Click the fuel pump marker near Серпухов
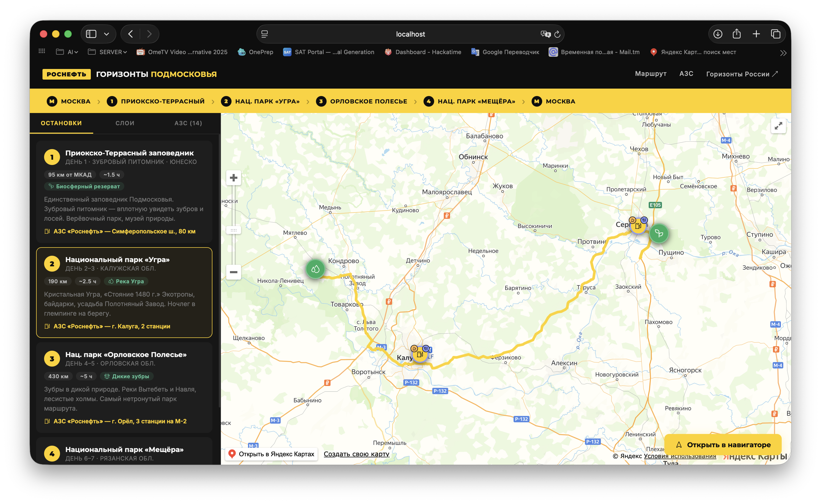The image size is (821, 504). pos(638,226)
